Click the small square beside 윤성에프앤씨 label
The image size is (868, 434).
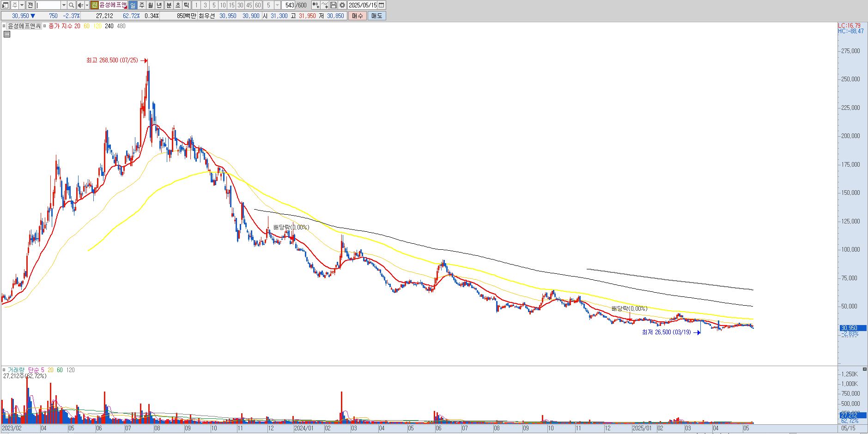[x=5, y=26]
